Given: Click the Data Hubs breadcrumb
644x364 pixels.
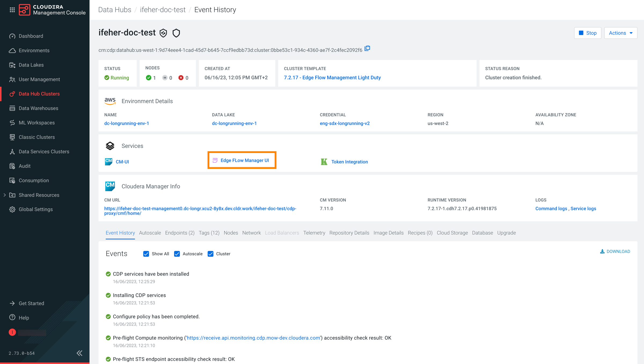Looking at the screenshot, I should (115, 10).
